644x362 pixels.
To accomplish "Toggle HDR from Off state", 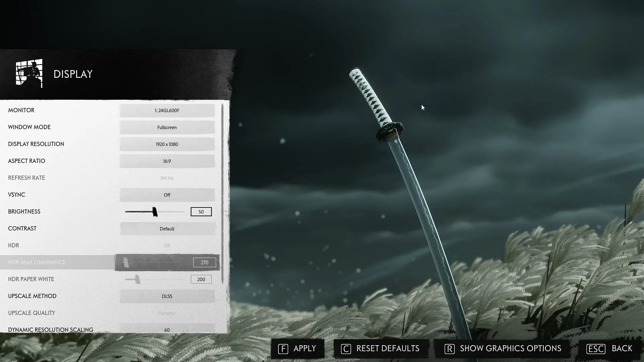I will 167,245.
